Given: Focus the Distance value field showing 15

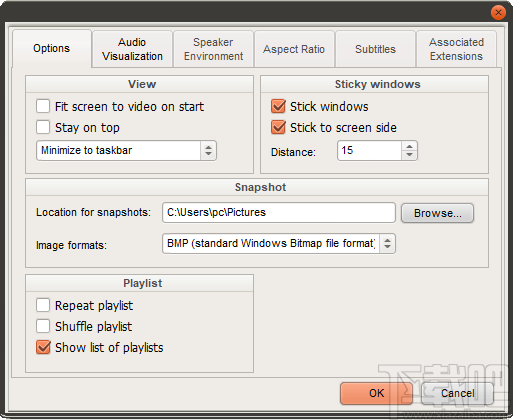Looking at the screenshot, I should point(369,150).
